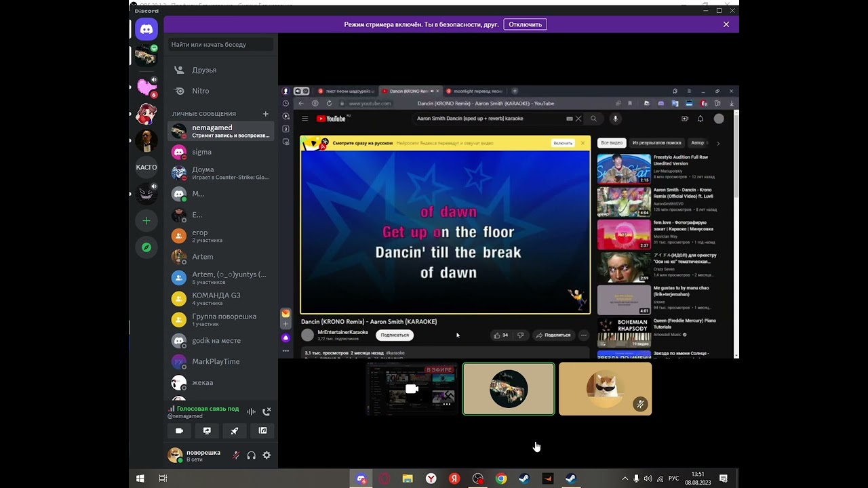
Task: Open Task View on the taskbar
Action: point(163,479)
